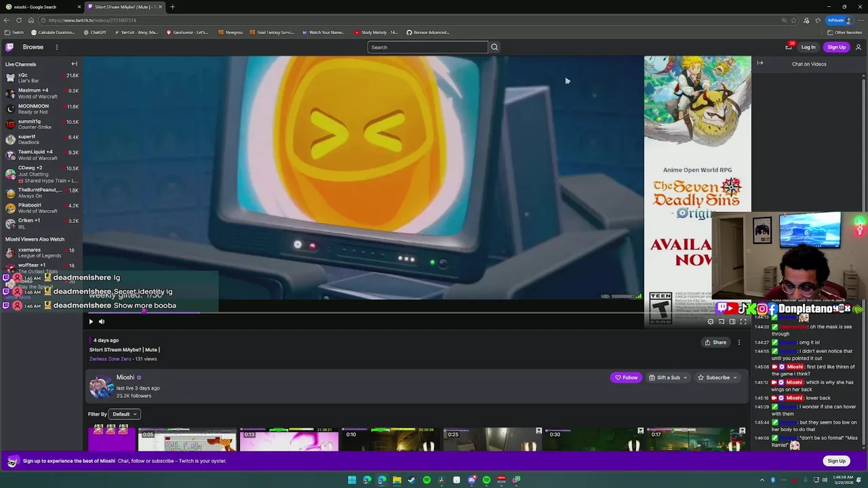
Task: Open the Browse page
Action: 33,47
